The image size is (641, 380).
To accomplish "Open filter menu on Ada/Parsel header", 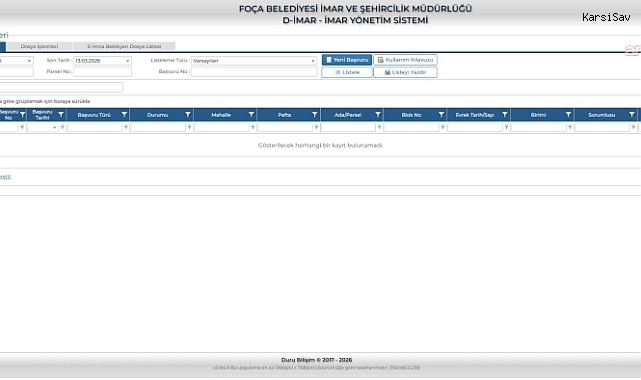I will 378,115.
